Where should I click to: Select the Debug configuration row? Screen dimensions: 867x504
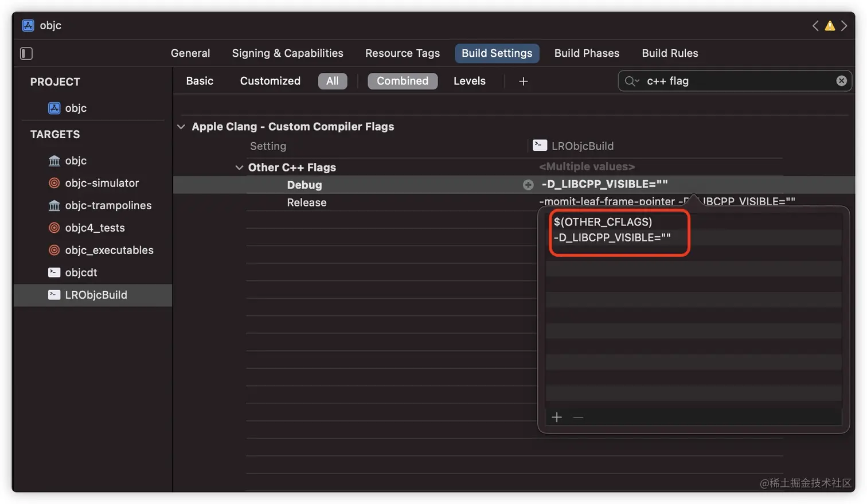point(514,185)
